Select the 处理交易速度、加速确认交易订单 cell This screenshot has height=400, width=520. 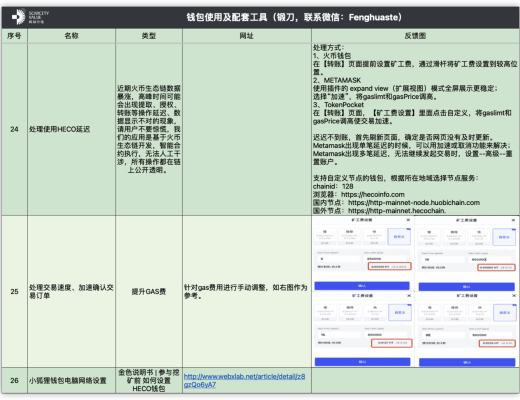click(x=71, y=291)
